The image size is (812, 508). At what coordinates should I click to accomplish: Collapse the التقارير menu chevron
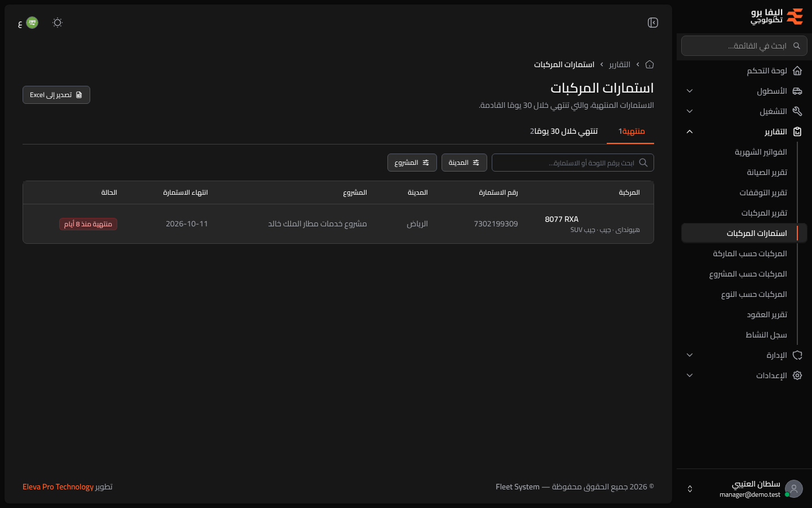(690, 132)
